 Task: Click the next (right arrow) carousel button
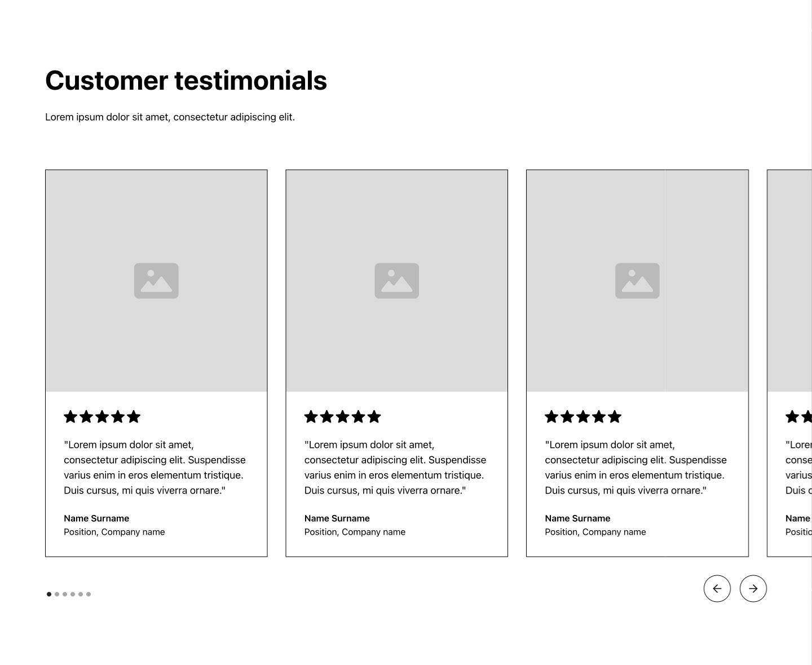pos(753,588)
